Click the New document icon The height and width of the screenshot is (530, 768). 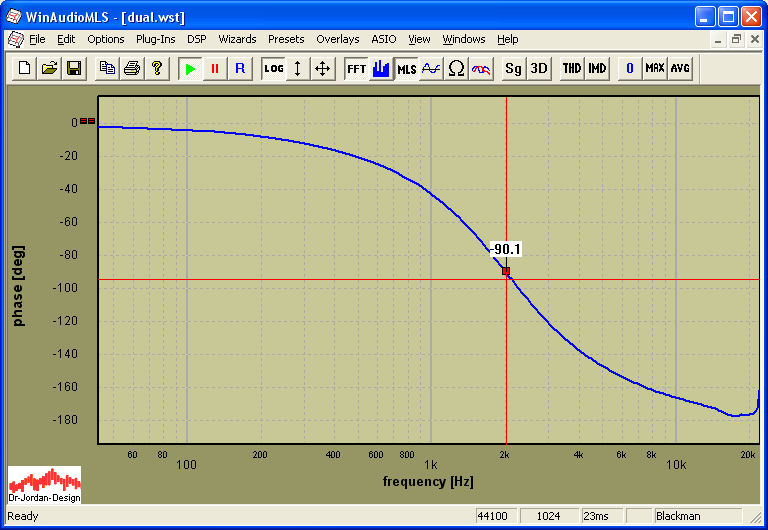coord(24,68)
